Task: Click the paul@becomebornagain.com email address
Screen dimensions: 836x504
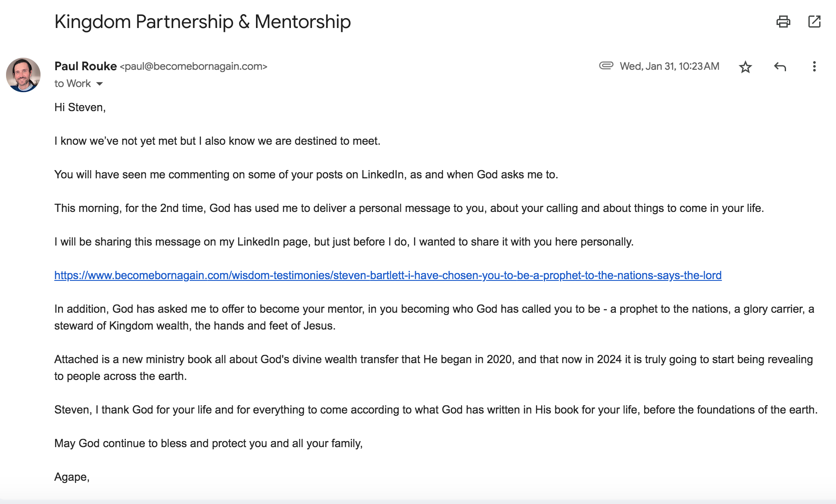Action: (x=193, y=67)
